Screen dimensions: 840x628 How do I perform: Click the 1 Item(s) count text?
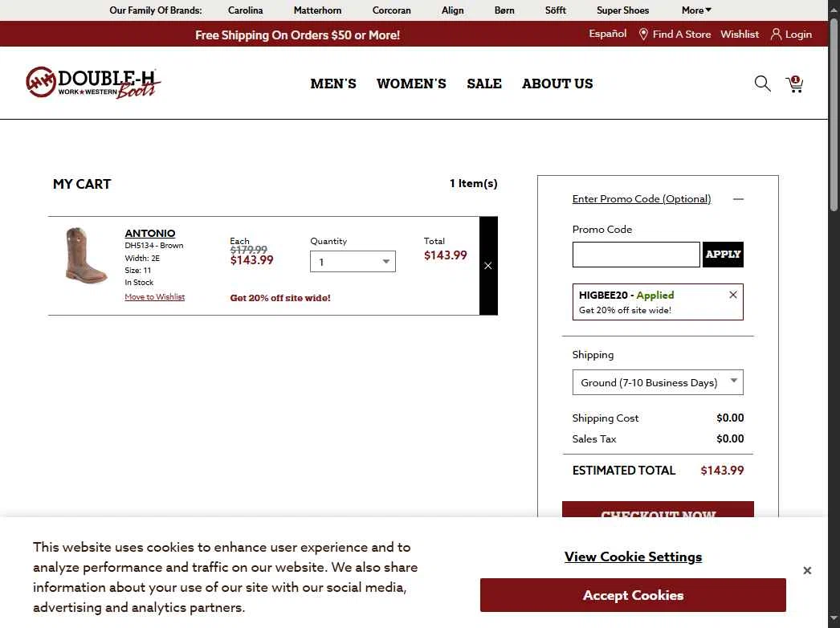click(x=474, y=183)
